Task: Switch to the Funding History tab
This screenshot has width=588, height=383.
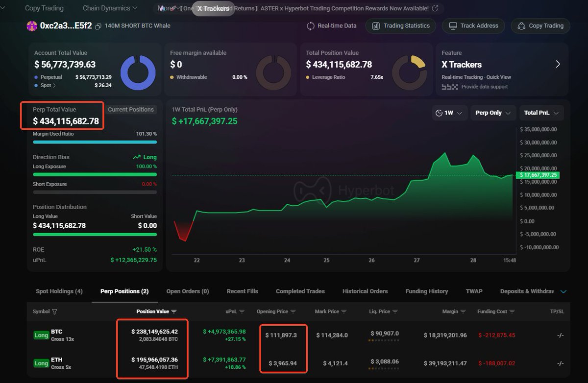Action: coord(426,291)
